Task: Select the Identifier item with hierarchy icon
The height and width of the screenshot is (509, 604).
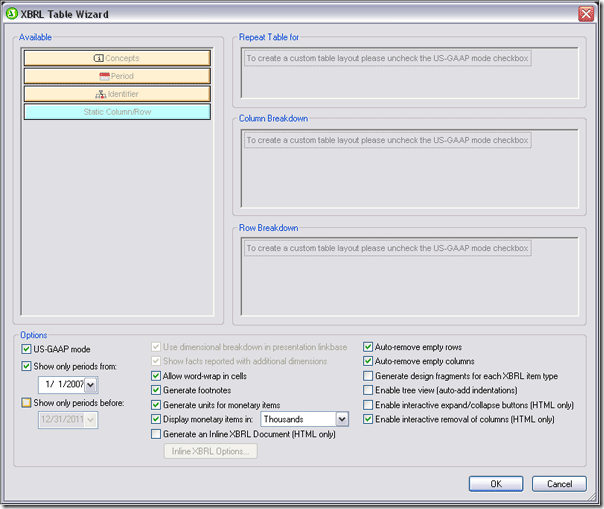Action: [x=117, y=94]
